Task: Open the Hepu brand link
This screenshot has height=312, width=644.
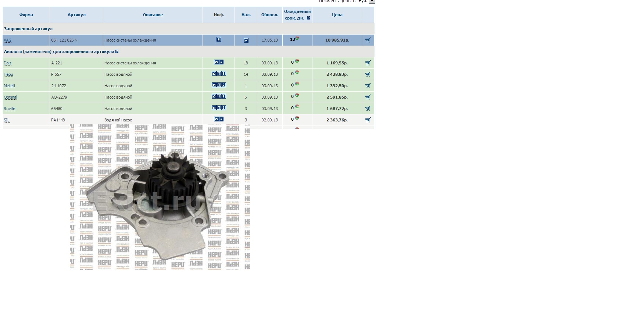Action: [8, 74]
